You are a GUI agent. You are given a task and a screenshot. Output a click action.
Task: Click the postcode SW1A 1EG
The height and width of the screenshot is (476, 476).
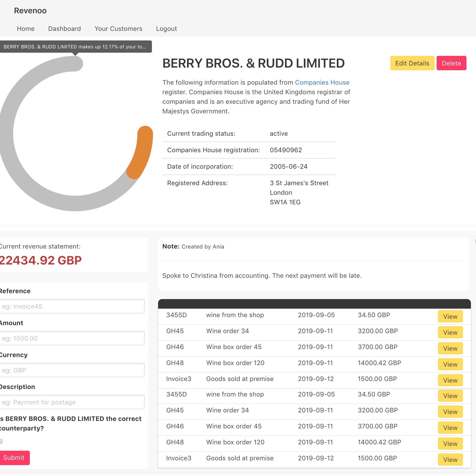pyautogui.click(x=285, y=202)
